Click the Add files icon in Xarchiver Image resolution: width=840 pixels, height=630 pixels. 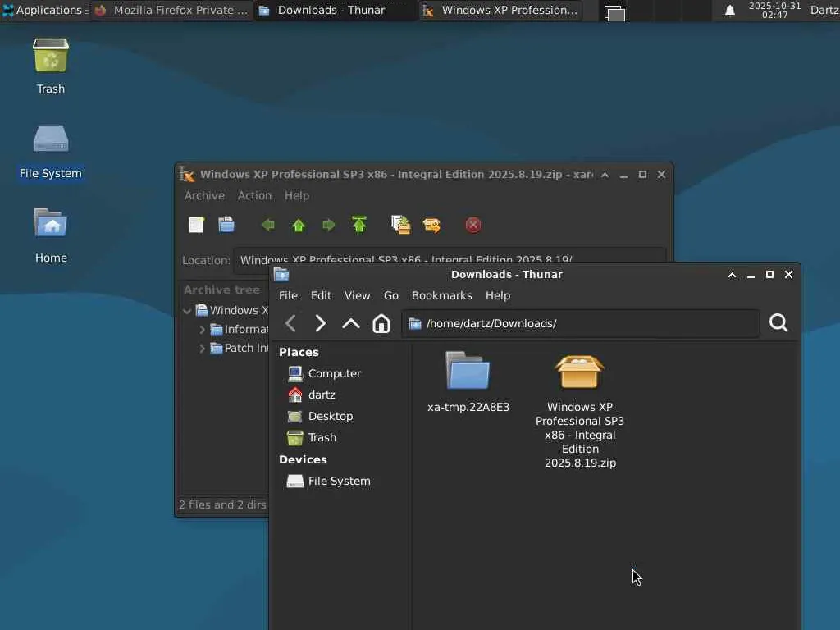pyautogui.click(x=400, y=225)
